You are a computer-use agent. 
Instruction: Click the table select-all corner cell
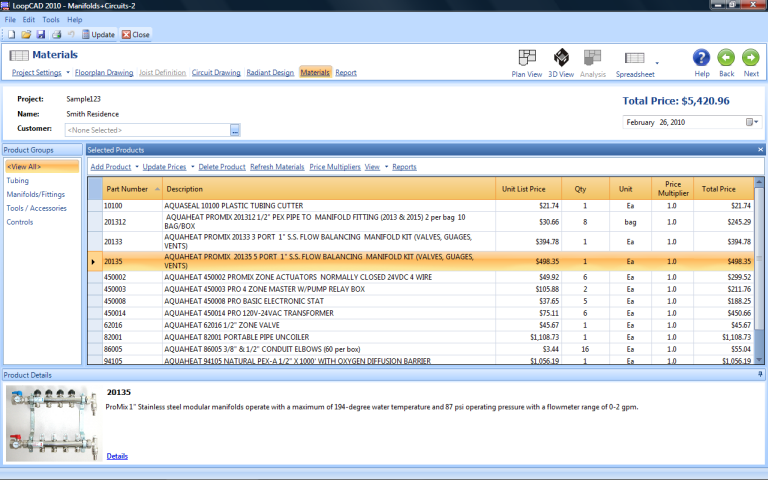tap(95, 189)
